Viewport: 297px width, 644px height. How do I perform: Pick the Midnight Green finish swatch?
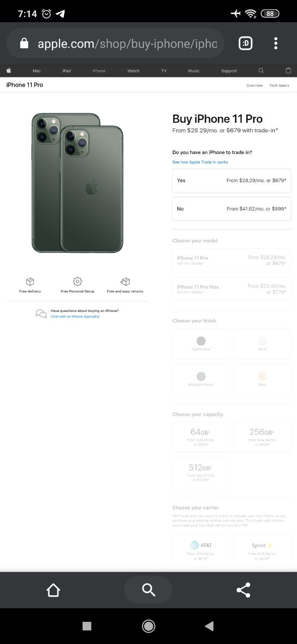click(201, 379)
